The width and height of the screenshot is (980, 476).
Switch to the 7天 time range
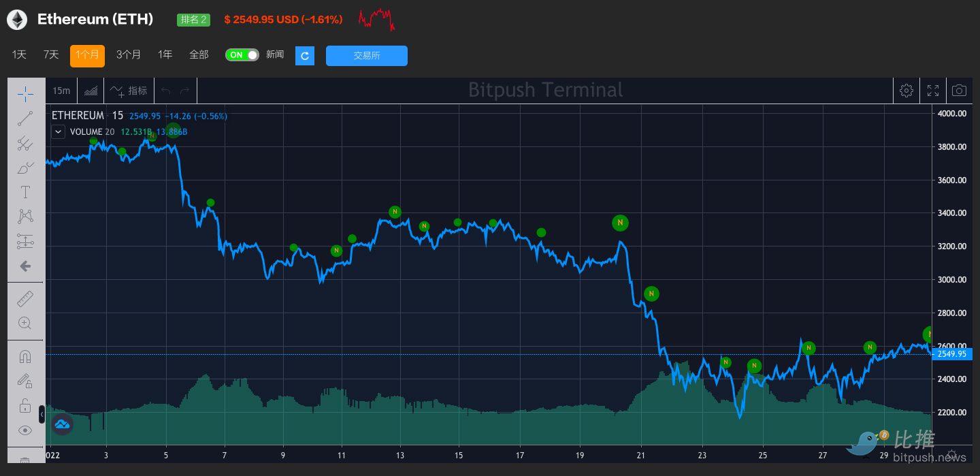[51, 55]
